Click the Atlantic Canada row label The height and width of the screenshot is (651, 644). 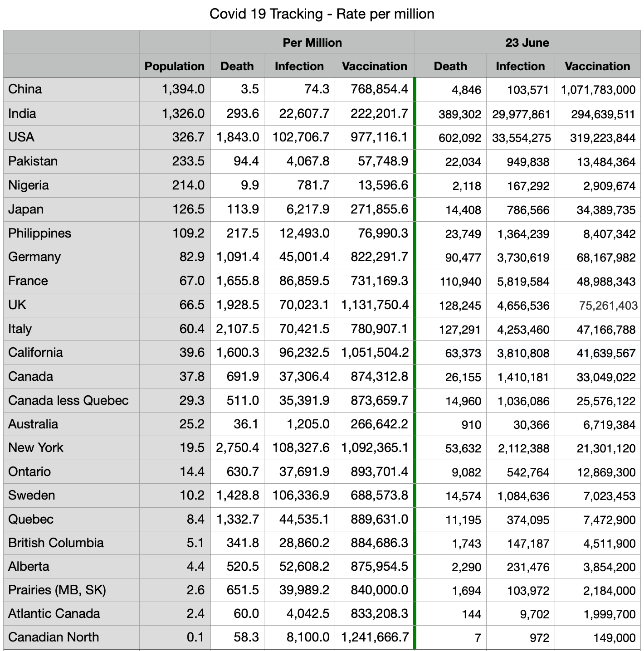(x=54, y=613)
